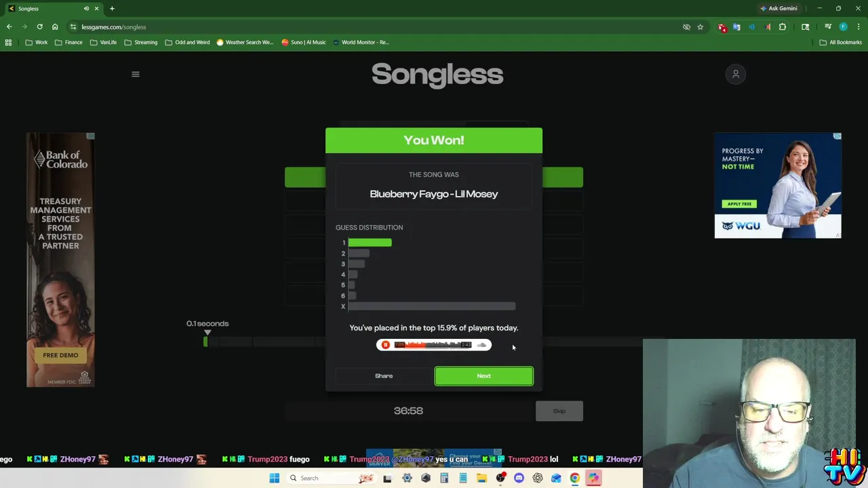
Task: Open the Finance bookmarks folder
Action: [69, 42]
